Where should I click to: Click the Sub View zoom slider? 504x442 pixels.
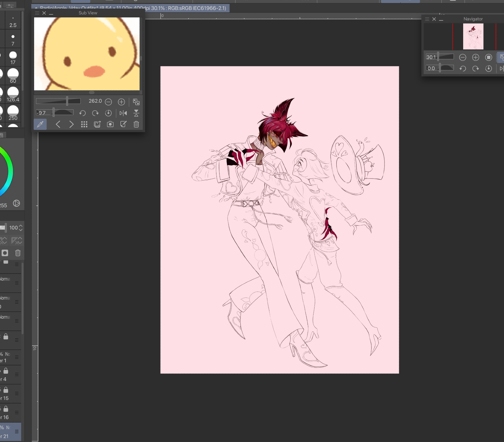click(58, 101)
